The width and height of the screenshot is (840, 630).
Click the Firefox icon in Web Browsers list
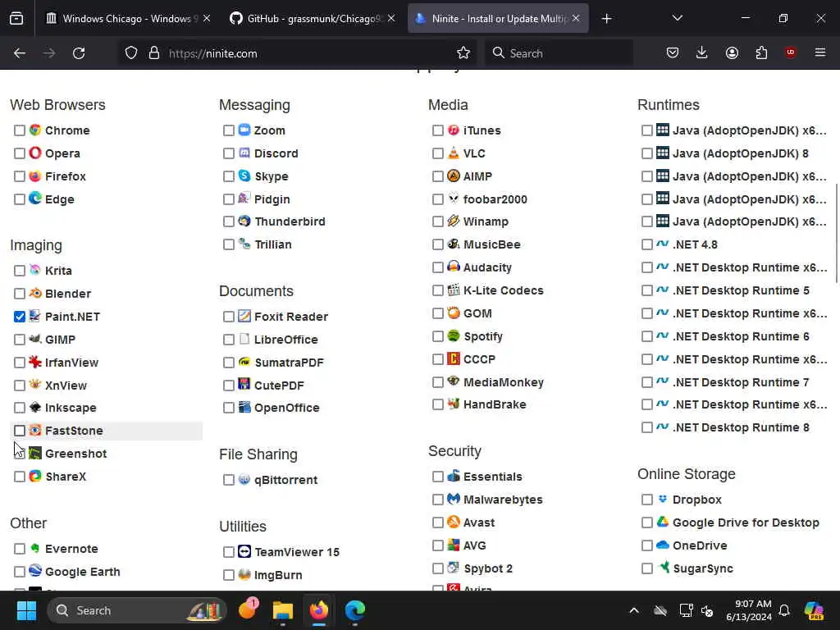coord(35,176)
